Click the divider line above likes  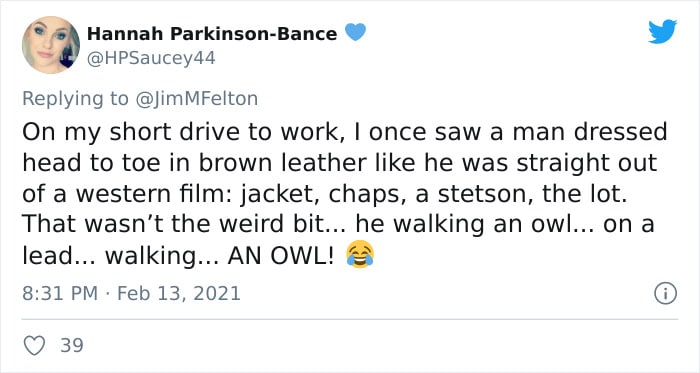point(350,319)
